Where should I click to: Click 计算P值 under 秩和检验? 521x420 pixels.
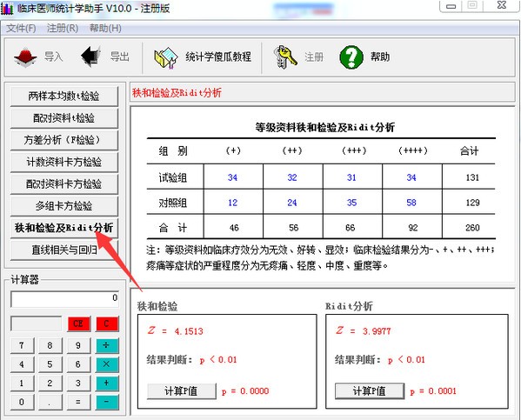point(182,391)
